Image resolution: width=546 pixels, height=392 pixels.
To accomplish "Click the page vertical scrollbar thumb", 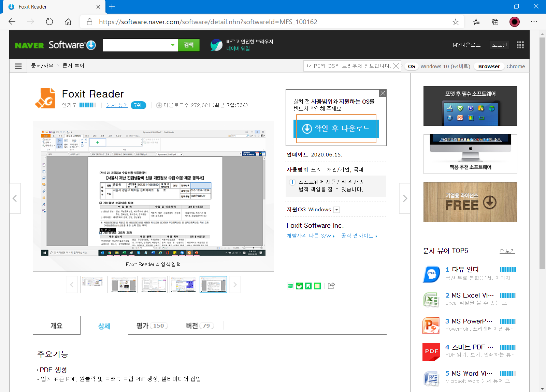I will [x=542, y=153].
